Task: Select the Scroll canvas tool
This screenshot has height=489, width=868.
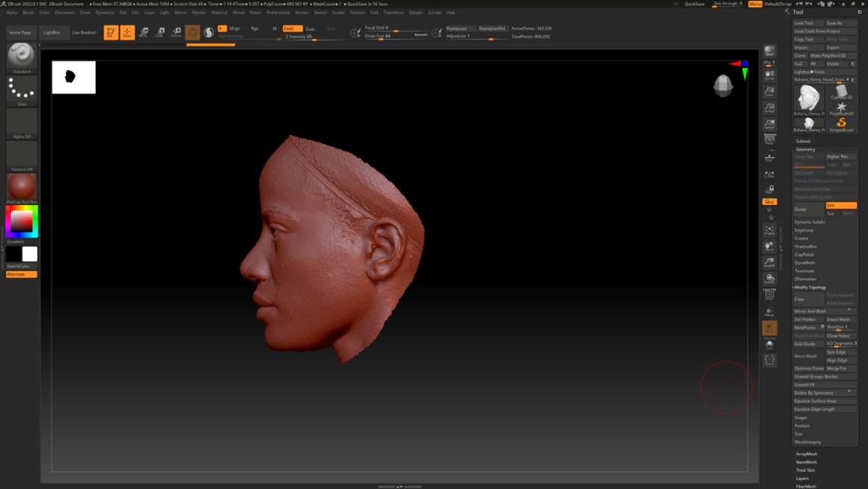Action: point(769,75)
